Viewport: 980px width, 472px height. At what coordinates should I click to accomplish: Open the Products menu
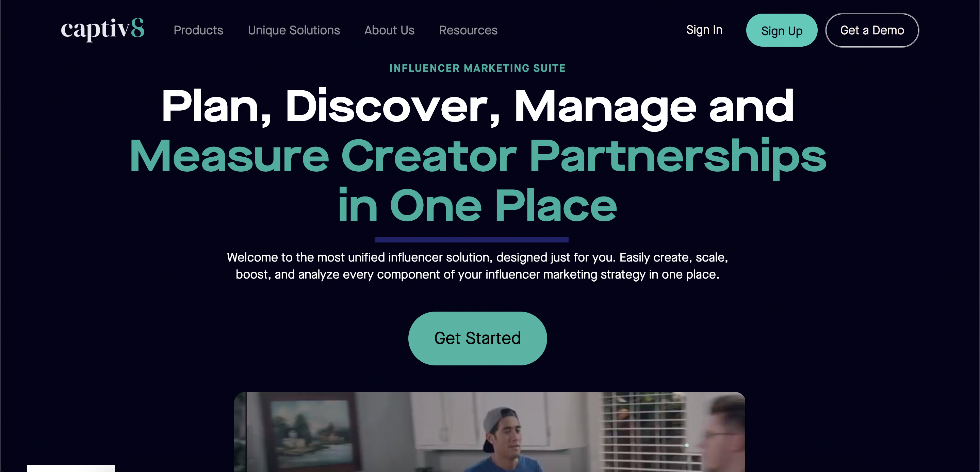click(x=198, y=30)
